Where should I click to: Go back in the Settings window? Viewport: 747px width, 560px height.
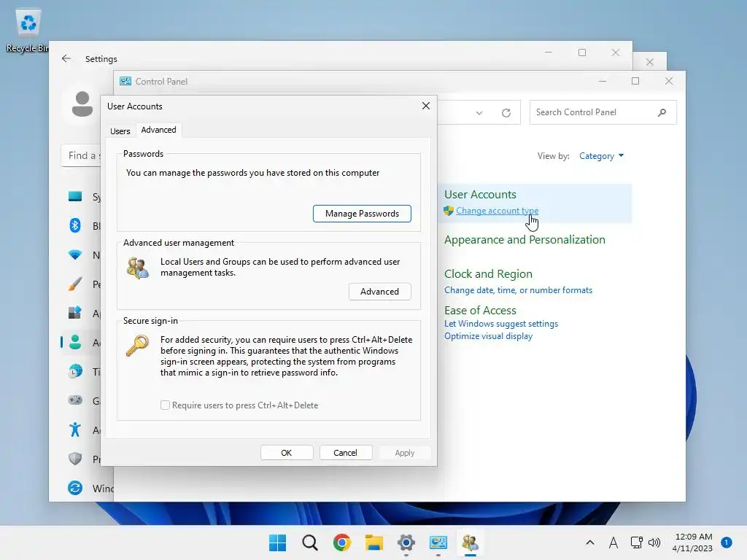pos(66,58)
